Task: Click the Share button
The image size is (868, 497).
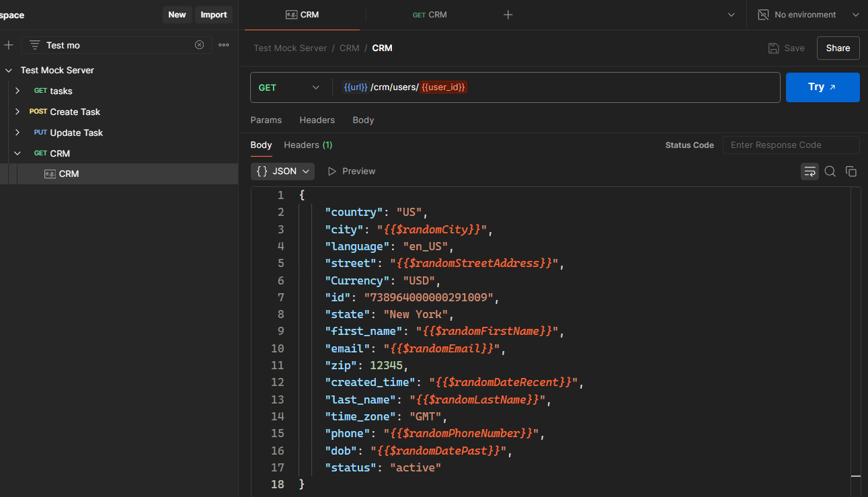Action: pos(838,48)
